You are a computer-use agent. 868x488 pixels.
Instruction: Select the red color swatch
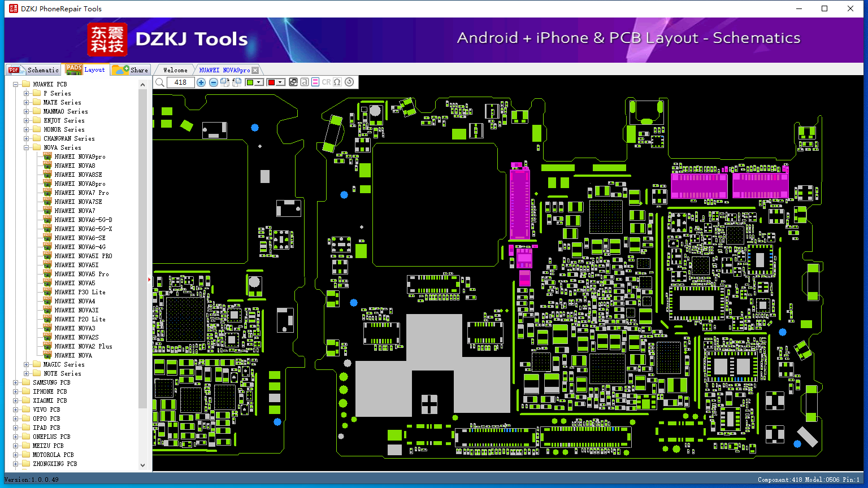pyautogui.click(x=271, y=82)
